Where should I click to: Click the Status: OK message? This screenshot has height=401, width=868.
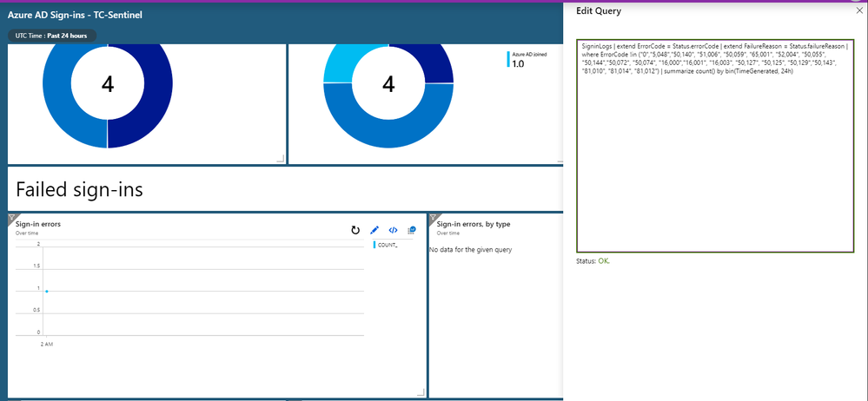pos(593,260)
